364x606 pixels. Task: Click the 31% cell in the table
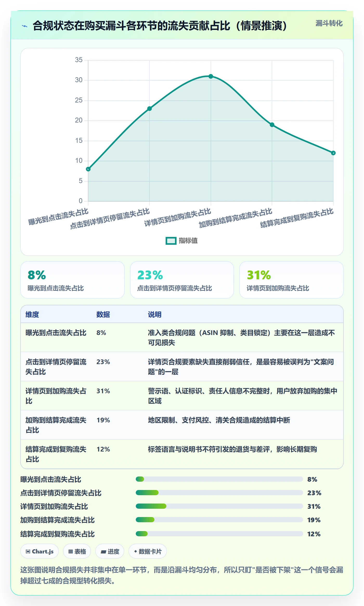pyautogui.click(x=103, y=391)
